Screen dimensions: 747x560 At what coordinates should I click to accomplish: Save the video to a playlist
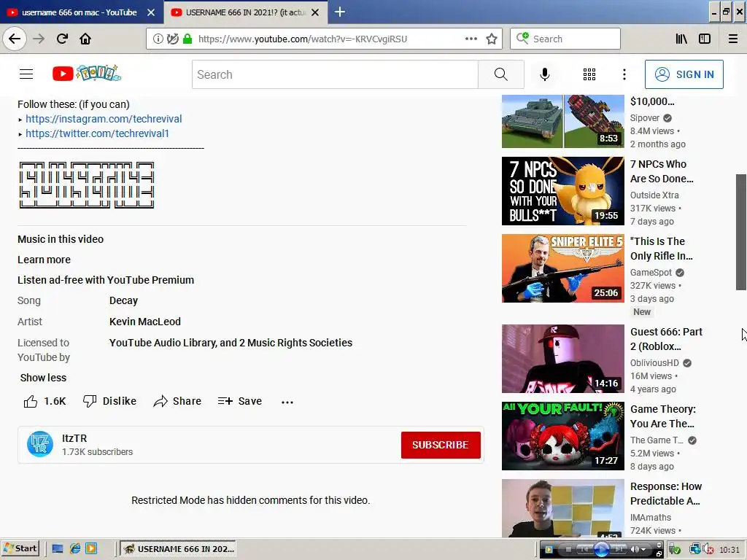coord(239,402)
